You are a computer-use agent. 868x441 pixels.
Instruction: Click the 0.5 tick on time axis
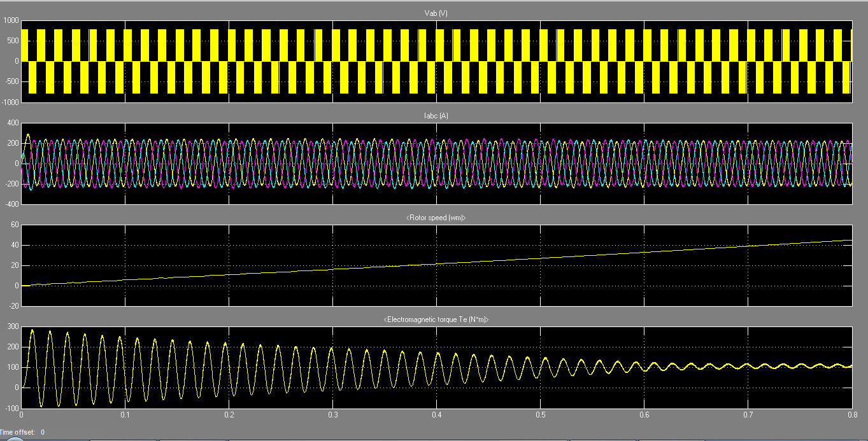540,414
